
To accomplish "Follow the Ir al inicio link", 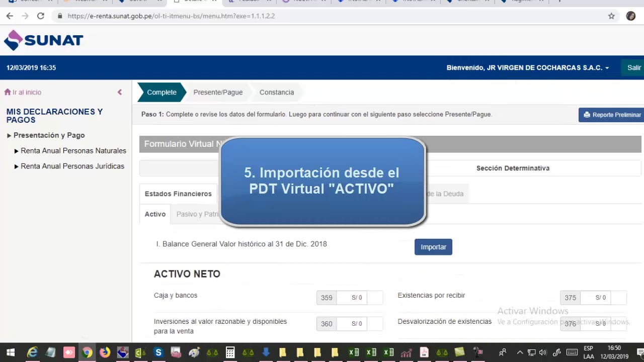I will [23, 93].
